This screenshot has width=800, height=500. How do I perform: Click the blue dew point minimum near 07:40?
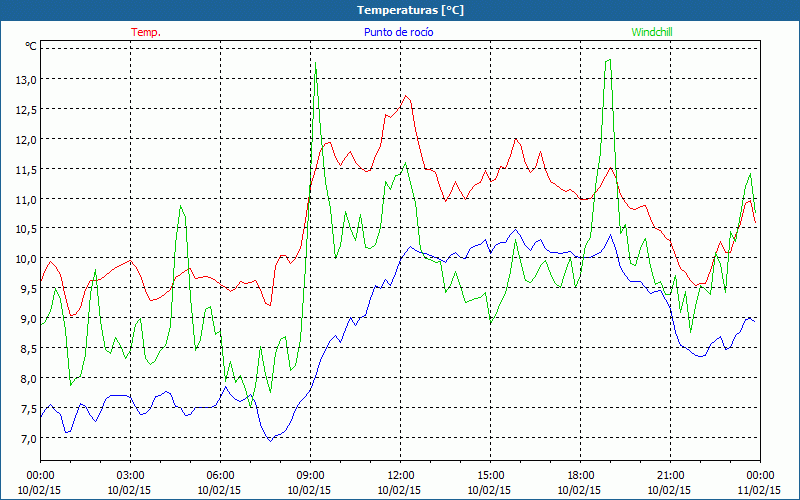pyautogui.click(x=270, y=441)
